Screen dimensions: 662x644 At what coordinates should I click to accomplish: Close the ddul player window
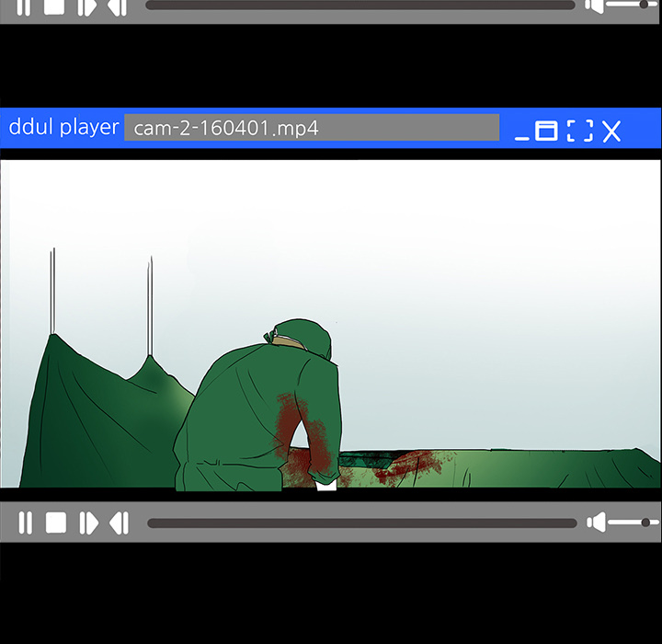click(611, 131)
